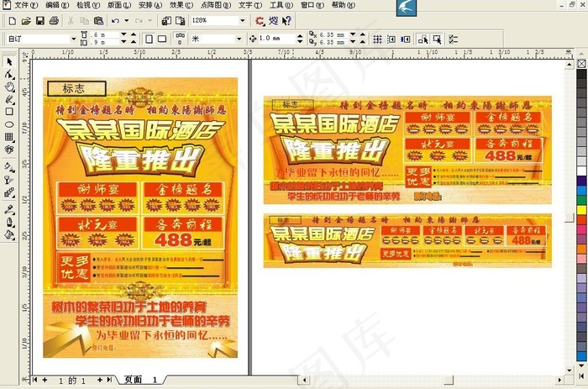The image size is (588, 389).
Task: Select the Graph paper tool
Action: [x=9, y=137]
